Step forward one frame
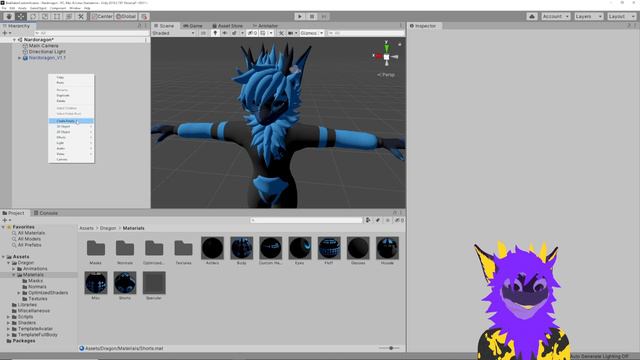Image resolution: width=640 pixels, height=360 pixels. point(324,16)
